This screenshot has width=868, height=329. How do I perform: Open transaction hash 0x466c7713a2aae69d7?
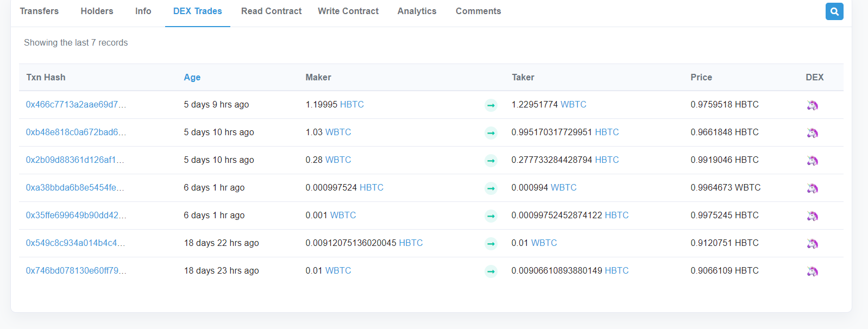pyautogui.click(x=76, y=104)
